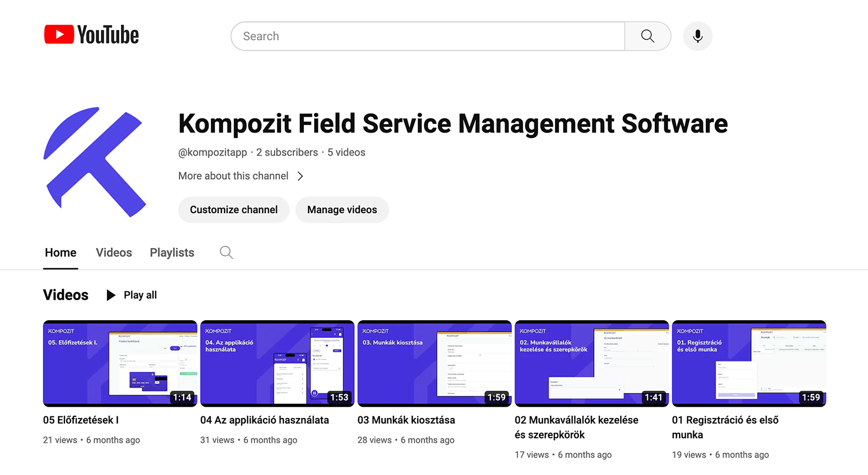Open Customize channel
Screen dimensions: 868x475
click(x=234, y=210)
